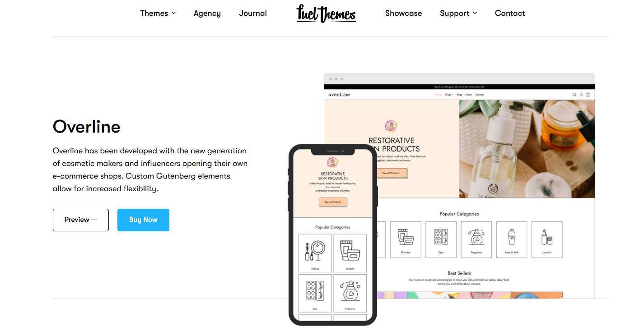This screenshot has height=331, width=644.
Task: Click the shopping cart icon in desktop preview
Action: pos(588,95)
